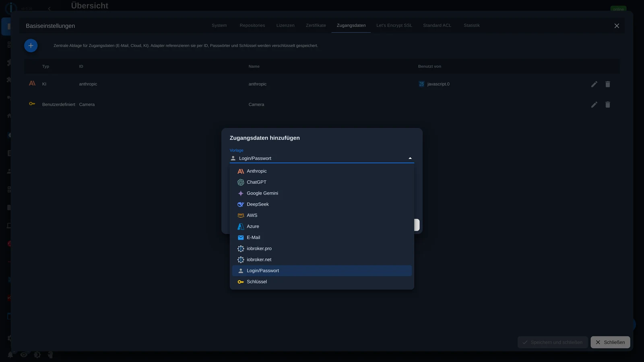The image size is (644, 362).
Task: Click Speichern und schließen button
Action: point(552,342)
